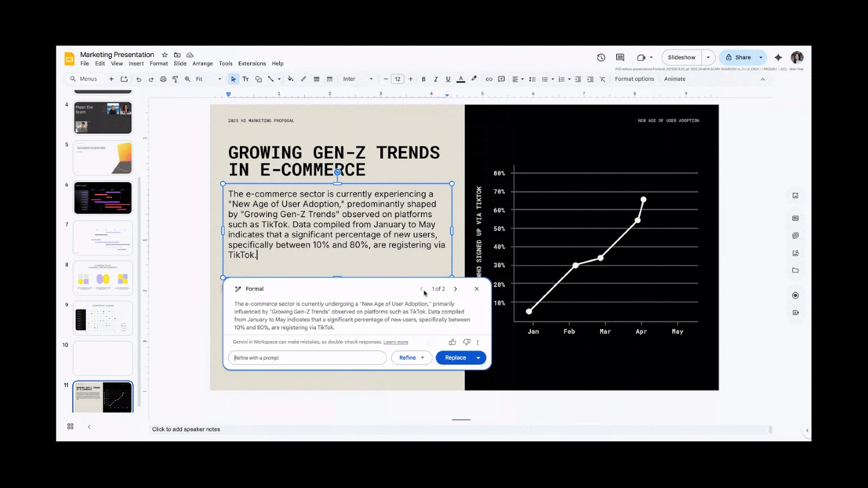
Task: Click the Animate button
Action: pyautogui.click(x=675, y=79)
